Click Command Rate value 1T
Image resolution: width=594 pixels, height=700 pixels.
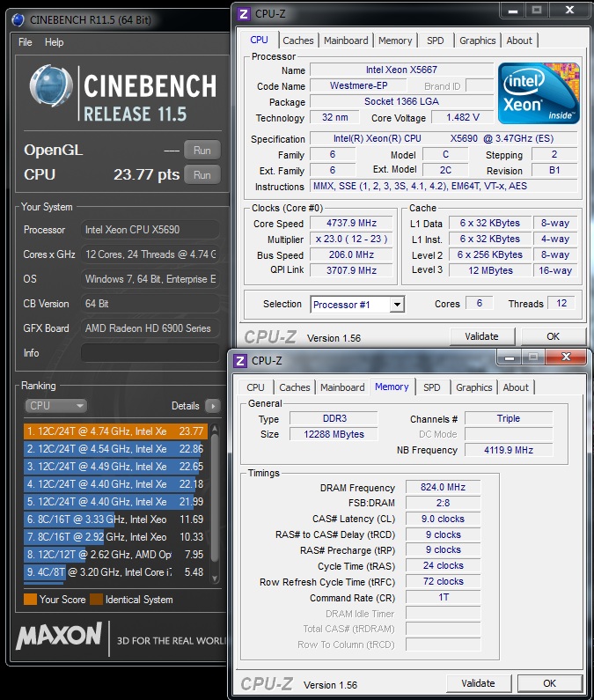click(x=443, y=597)
